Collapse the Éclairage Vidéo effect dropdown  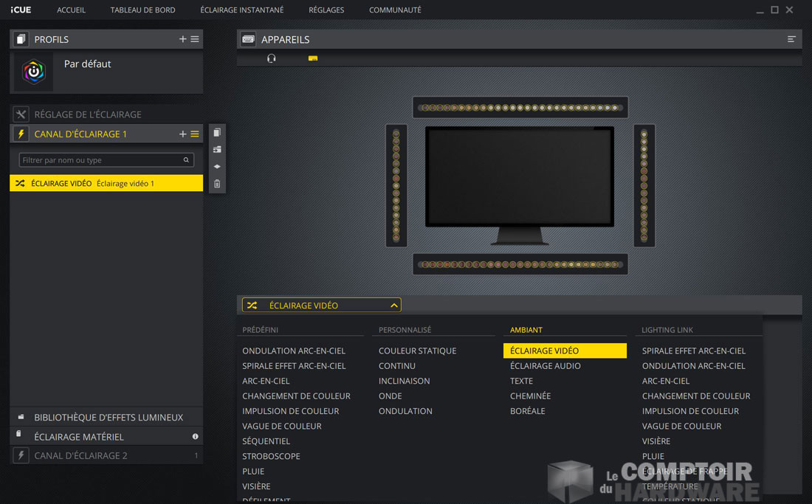[394, 305]
